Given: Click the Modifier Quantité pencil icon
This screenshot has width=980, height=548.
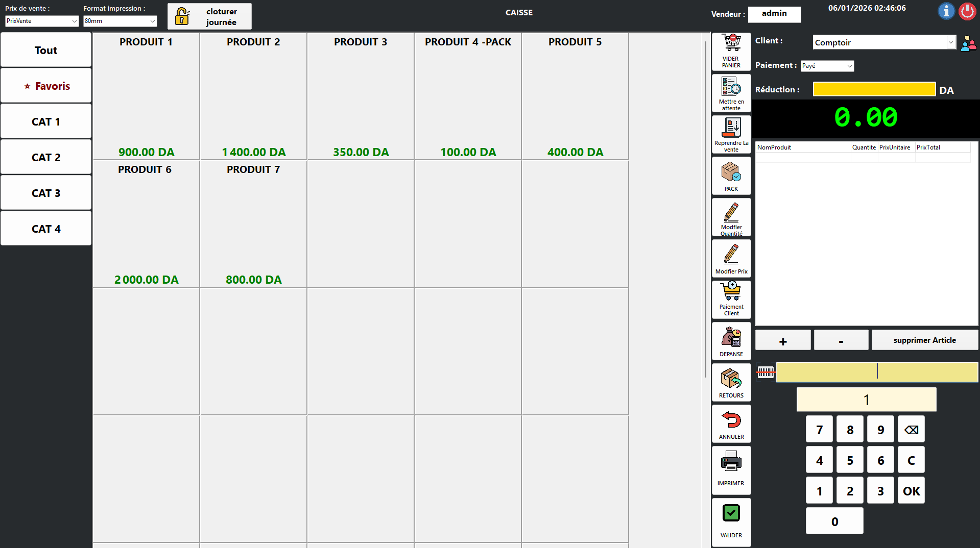Looking at the screenshot, I should click(731, 217).
